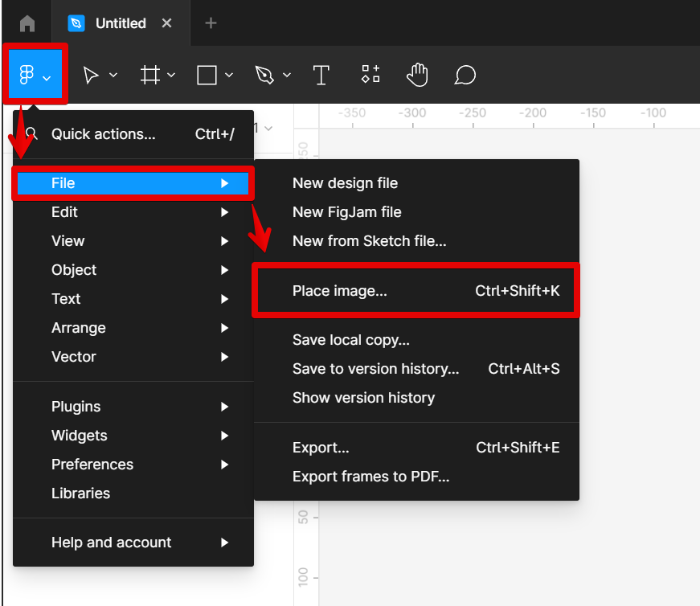Expand the Frame tool dropdown chevron

pos(171,76)
